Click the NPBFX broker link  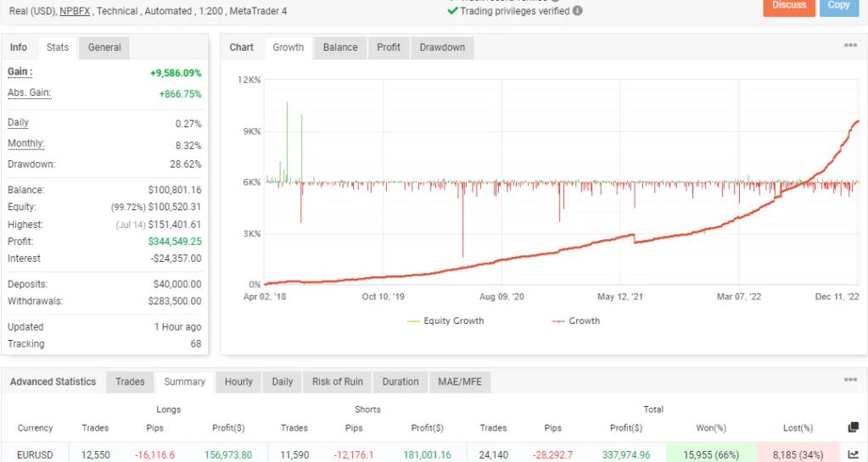click(76, 11)
